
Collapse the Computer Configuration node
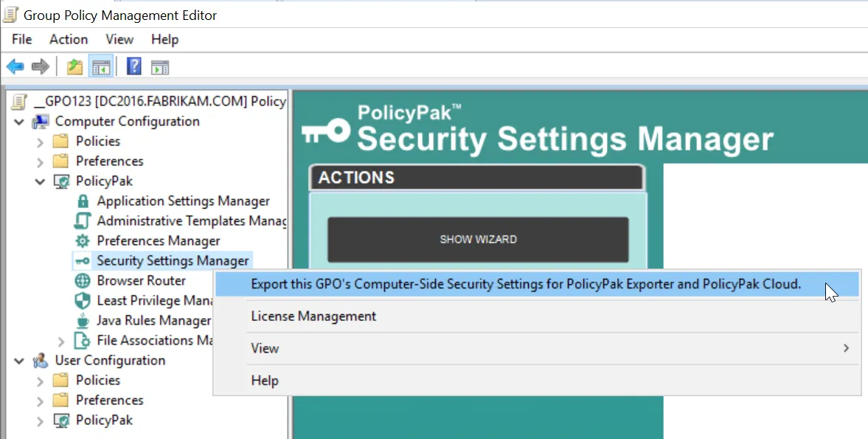pos(19,122)
